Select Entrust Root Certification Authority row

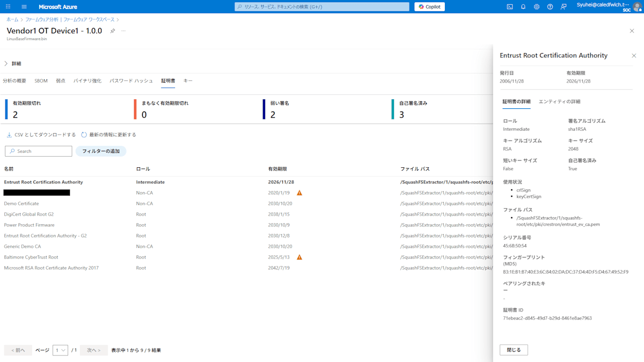[247, 182]
